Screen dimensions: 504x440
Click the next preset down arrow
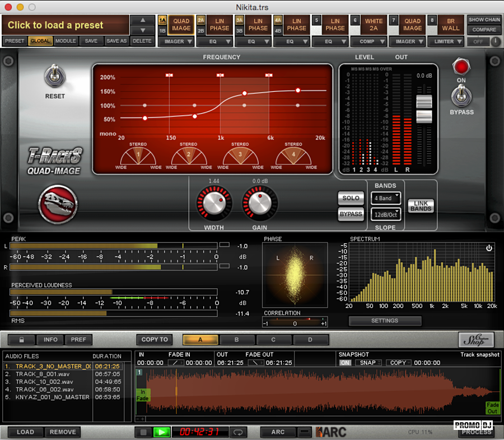tap(143, 30)
